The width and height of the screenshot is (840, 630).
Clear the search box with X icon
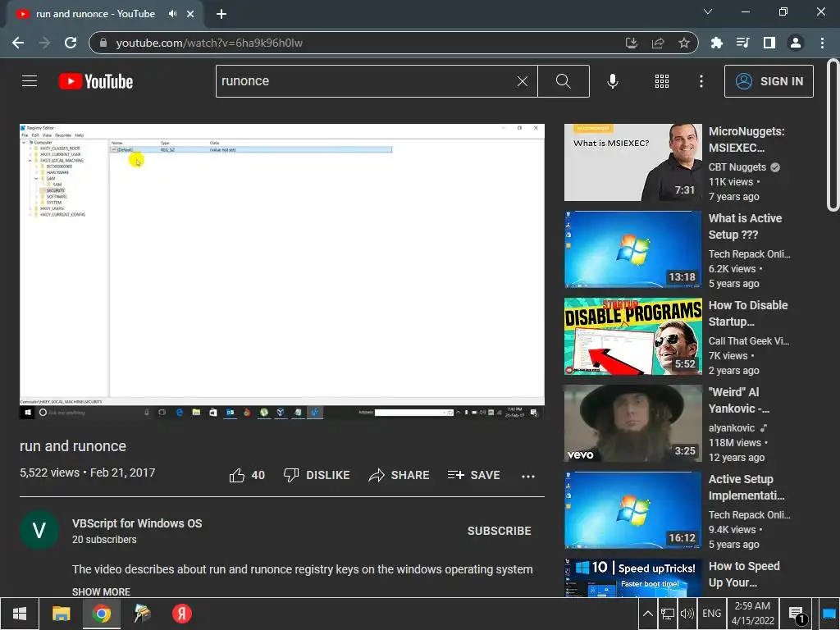(x=523, y=81)
